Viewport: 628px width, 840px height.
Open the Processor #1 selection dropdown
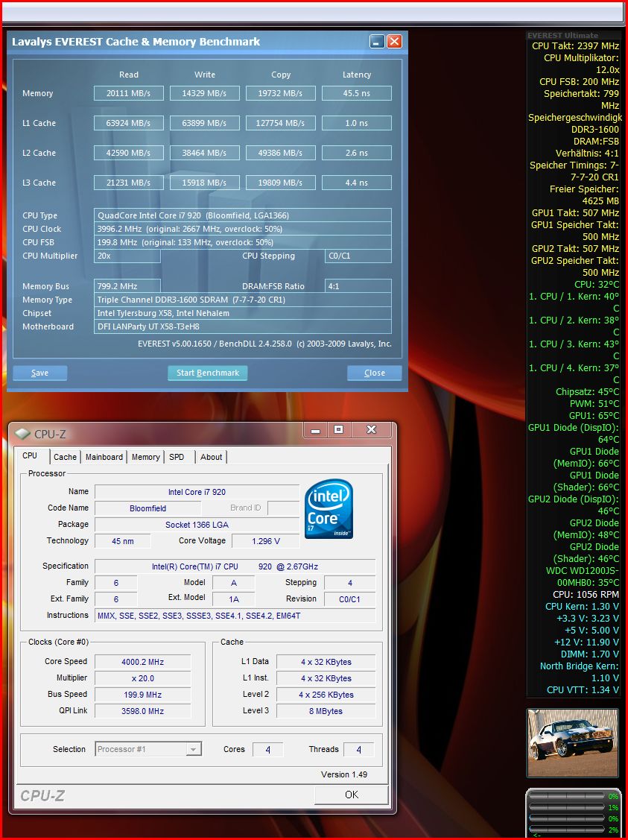tap(148, 749)
